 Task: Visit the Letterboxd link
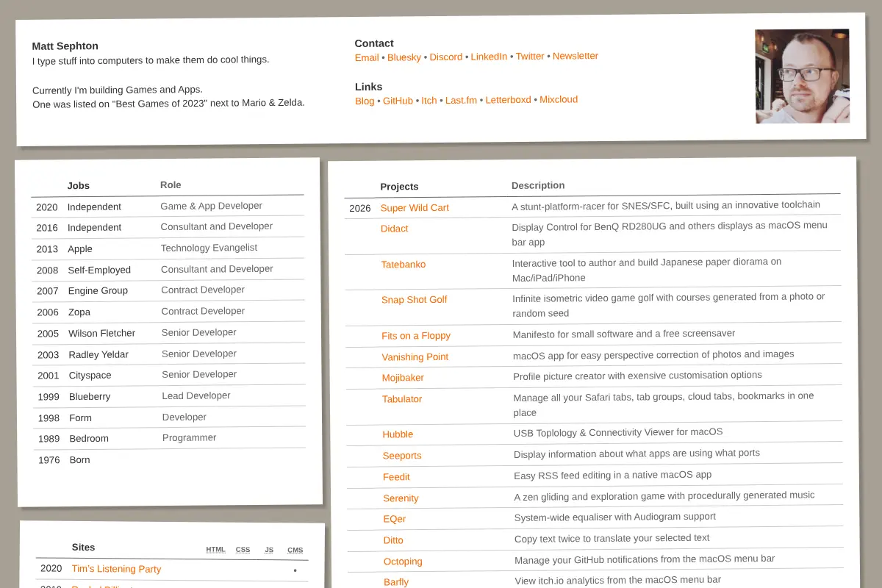point(508,100)
